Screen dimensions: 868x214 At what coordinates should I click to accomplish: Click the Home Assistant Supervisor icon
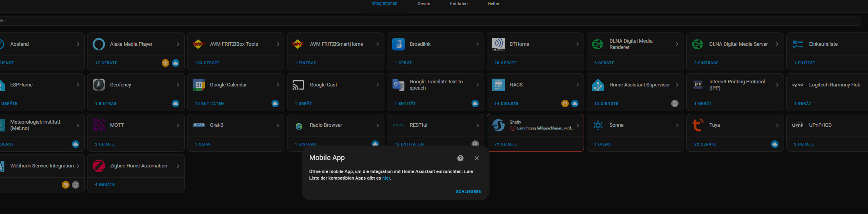point(598,85)
